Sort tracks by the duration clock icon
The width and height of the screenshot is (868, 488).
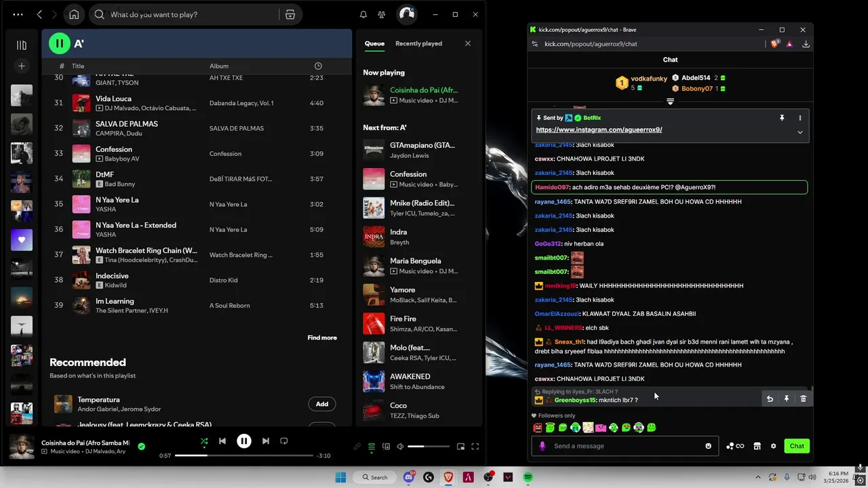tap(318, 66)
